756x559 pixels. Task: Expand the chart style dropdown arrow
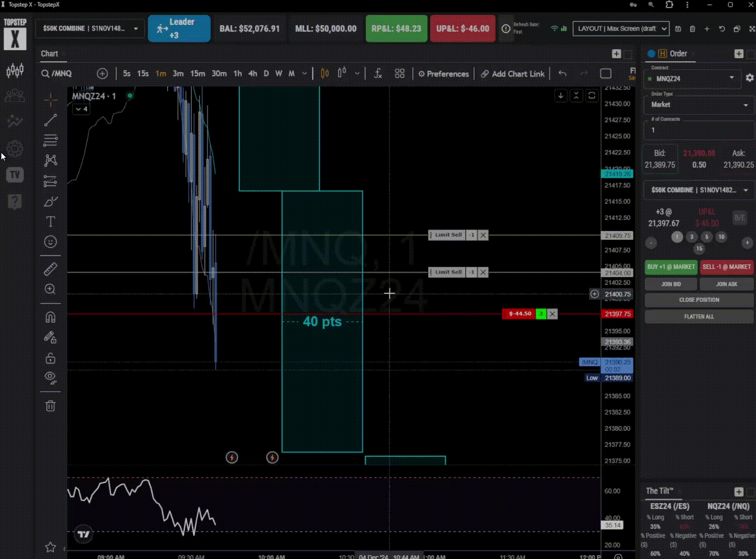pyautogui.click(x=357, y=74)
